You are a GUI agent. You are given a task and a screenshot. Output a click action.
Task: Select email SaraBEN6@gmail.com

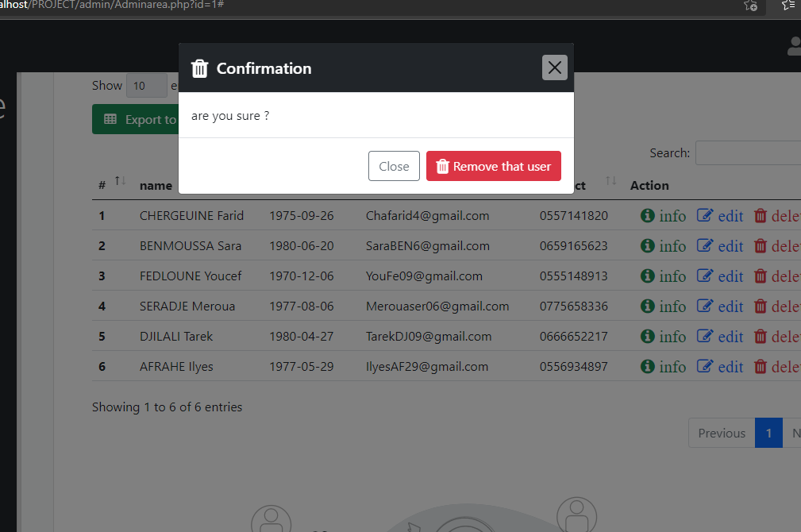coord(428,246)
